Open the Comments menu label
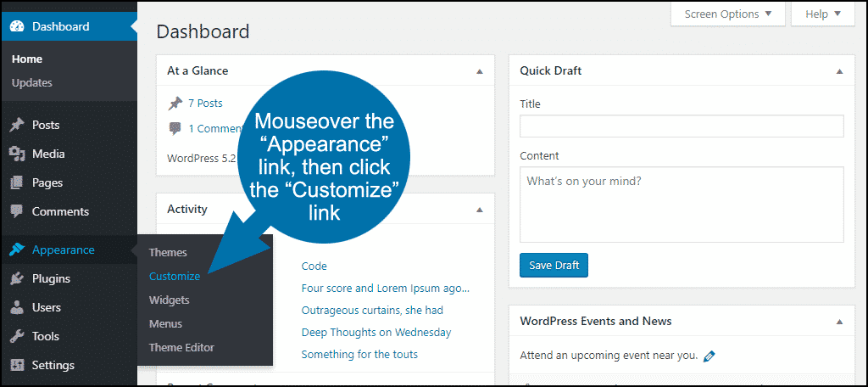868x387 pixels. [x=60, y=211]
